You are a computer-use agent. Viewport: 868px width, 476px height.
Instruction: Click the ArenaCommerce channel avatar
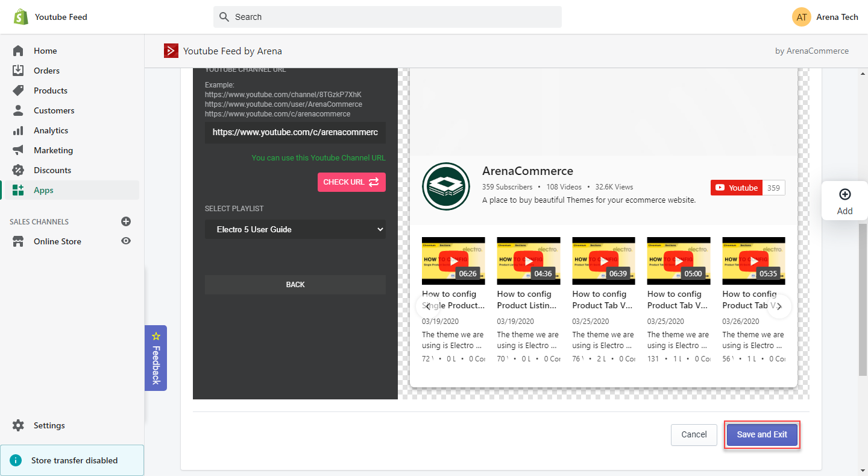[446, 186]
